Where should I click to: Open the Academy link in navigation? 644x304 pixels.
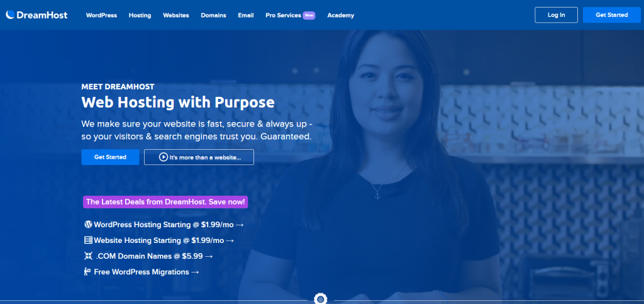click(x=340, y=15)
